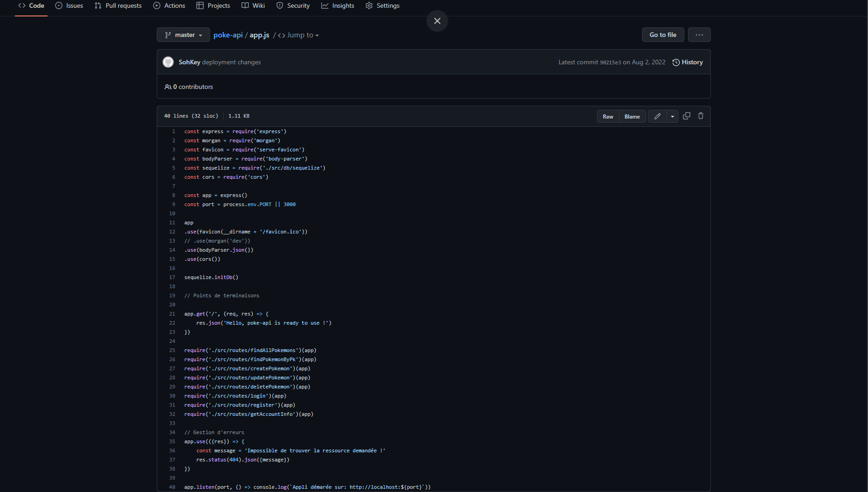Open the Code tab
This screenshot has width=868, height=492.
point(31,5)
